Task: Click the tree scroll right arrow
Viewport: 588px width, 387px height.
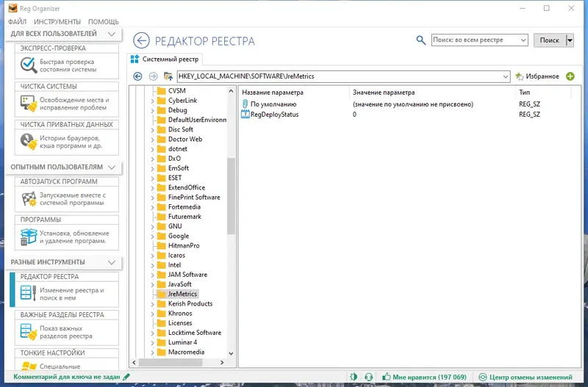Action: tap(222, 362)
